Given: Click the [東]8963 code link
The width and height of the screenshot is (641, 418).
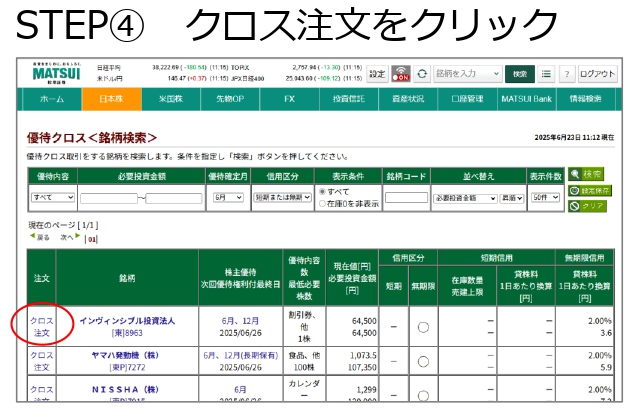Looking at the screenshot, I should (x=127, y=333).
